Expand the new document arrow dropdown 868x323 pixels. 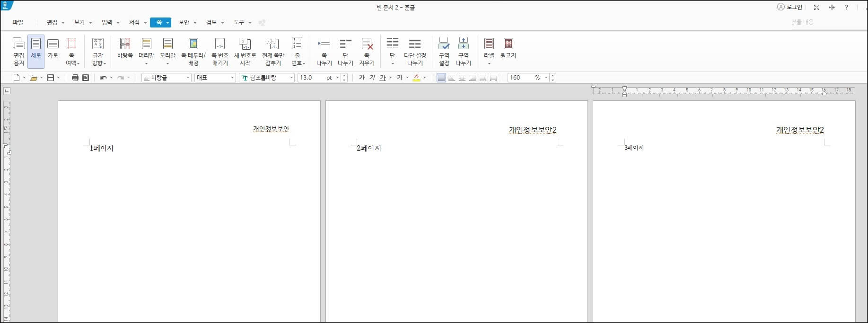click(x=24, y=78)
